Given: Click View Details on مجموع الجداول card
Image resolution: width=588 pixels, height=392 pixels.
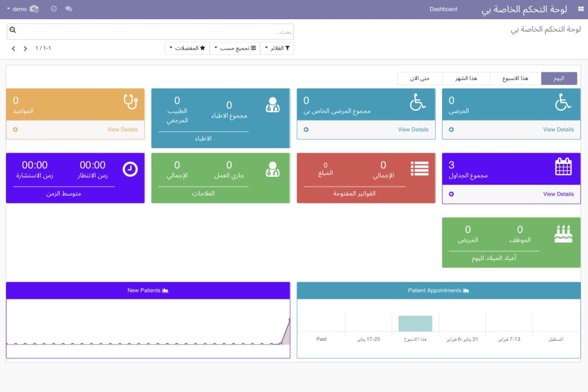Looking at the screenshot, I should (558, 194).
